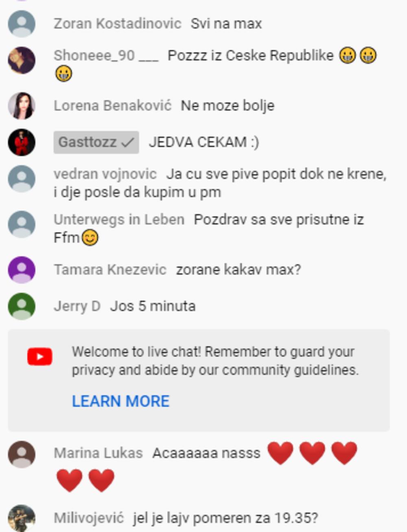
Task: Click Unterwegs in Leben's avatar icon
Action: point(22,224)
